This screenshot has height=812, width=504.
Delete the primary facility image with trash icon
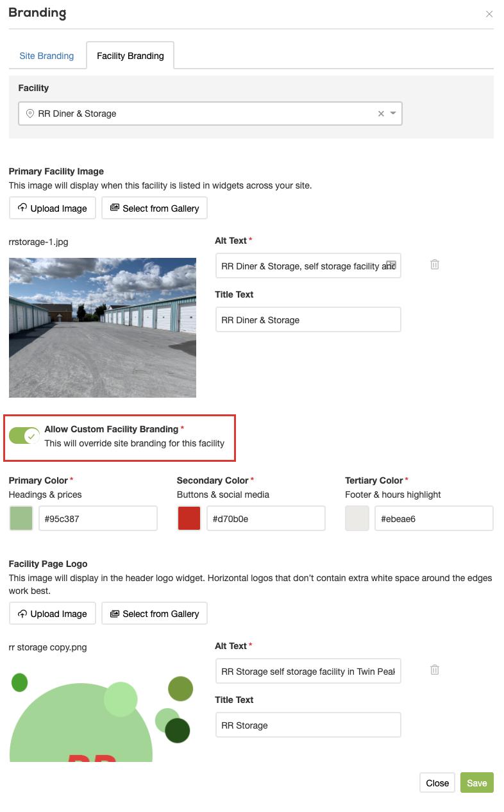435,264
